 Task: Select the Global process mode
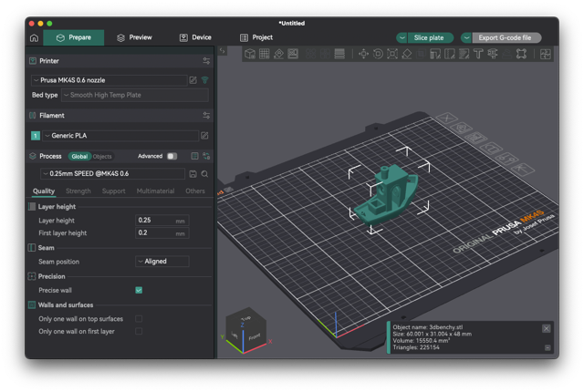click(x=79, y=157)
